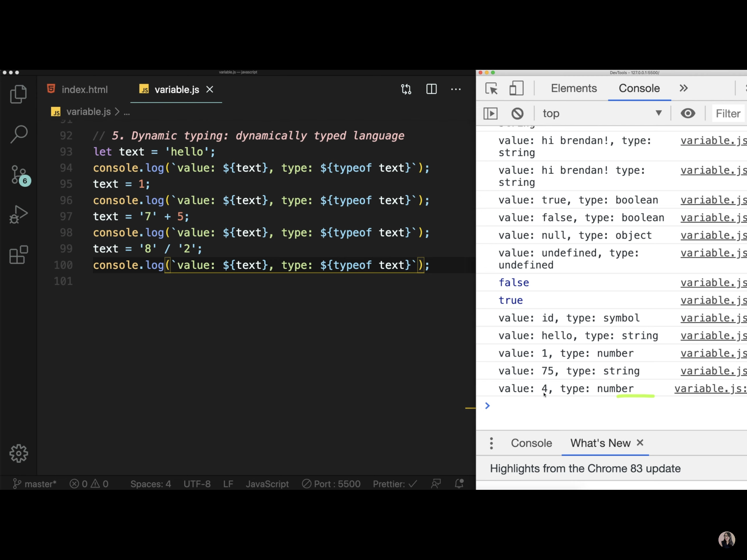
Task: Select the inspect element tool in DevTools
Action: tap(491, 88)
